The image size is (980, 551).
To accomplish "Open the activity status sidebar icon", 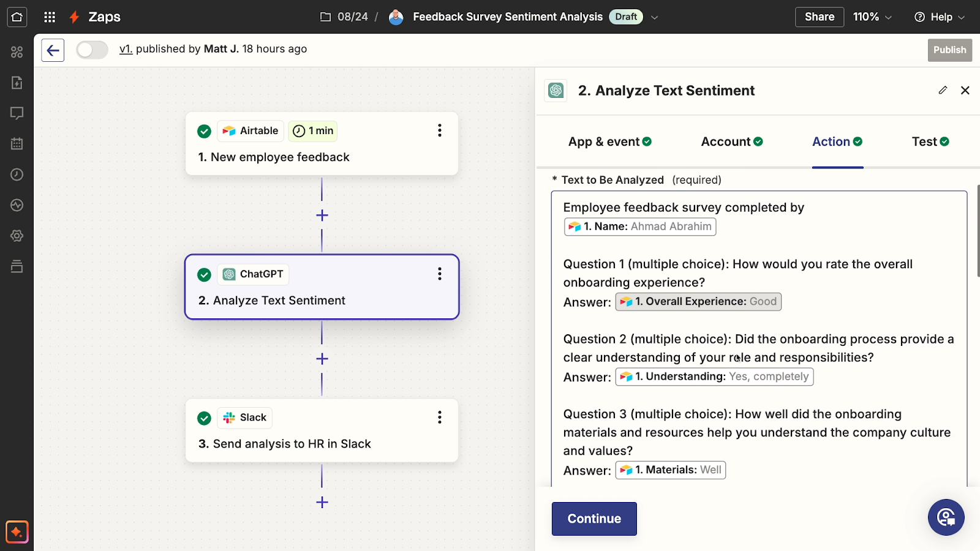I will point(17,205).
